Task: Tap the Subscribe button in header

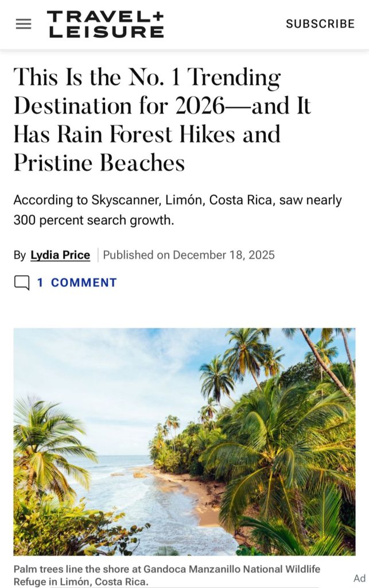Action: 320,24
